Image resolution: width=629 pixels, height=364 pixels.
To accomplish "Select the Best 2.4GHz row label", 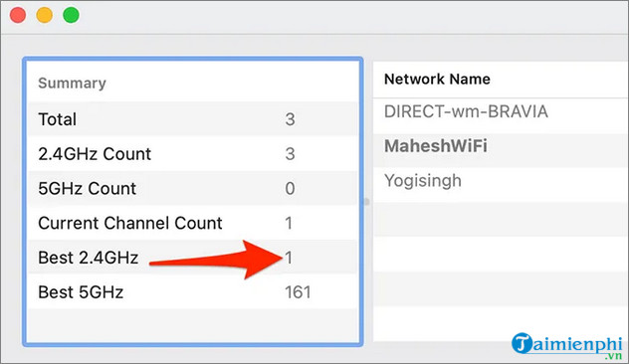I will [89, 258].
